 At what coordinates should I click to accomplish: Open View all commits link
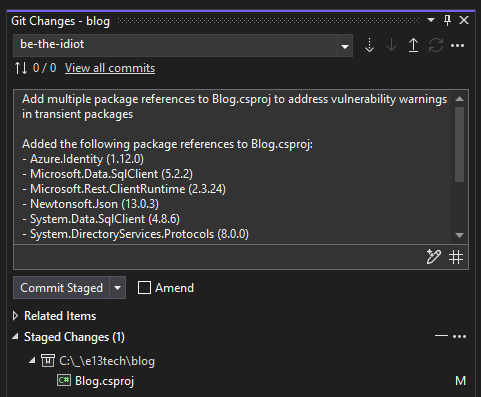pyautogui.click(x=110, y=68)
